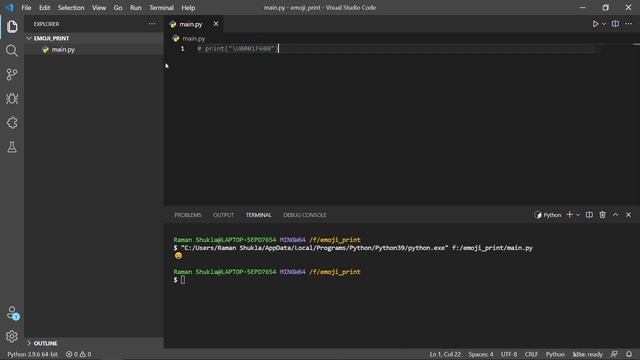Click the main.py breadcrumb item
Image resolution: width=640 pixels, height=360 pixels.
(193, 38)
